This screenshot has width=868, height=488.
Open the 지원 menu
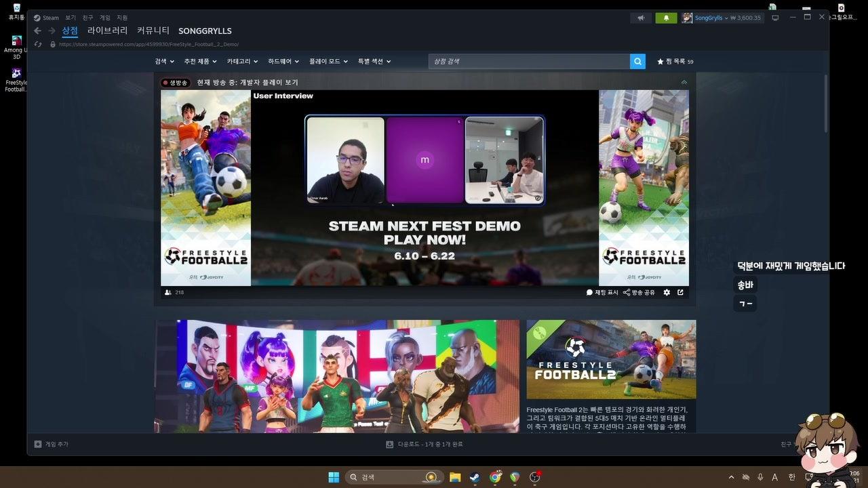[x=122, y=18]
